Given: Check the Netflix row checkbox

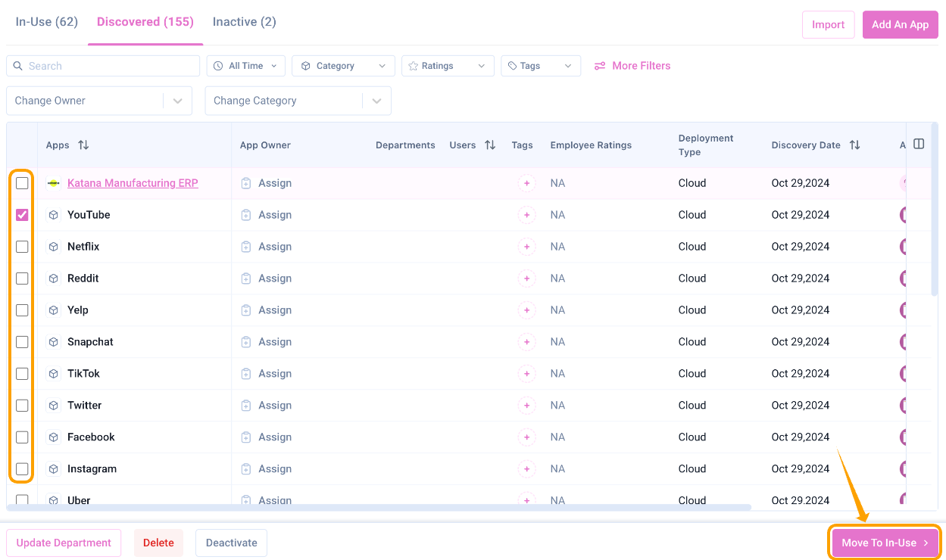Looking at the screenshot, I should tap(22, 247).
